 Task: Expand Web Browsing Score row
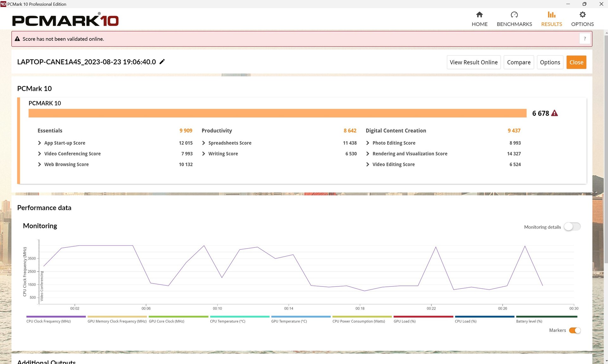pyautogui.click(x=39, y=164)
